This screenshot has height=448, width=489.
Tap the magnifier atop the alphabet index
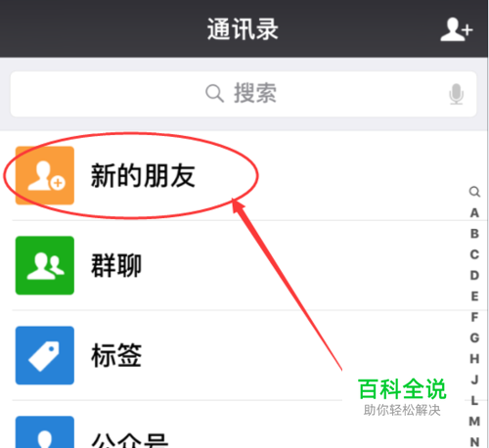point(474,192)
